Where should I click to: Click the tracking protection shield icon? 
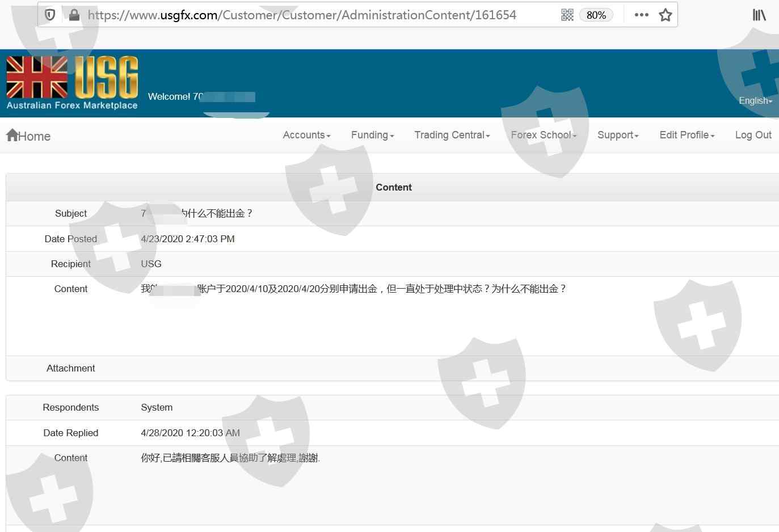[50, 15]
